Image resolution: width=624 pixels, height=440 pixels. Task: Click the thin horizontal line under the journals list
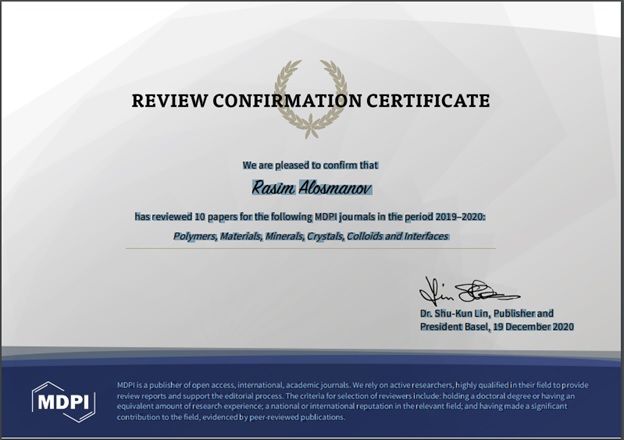click(311, 248)
